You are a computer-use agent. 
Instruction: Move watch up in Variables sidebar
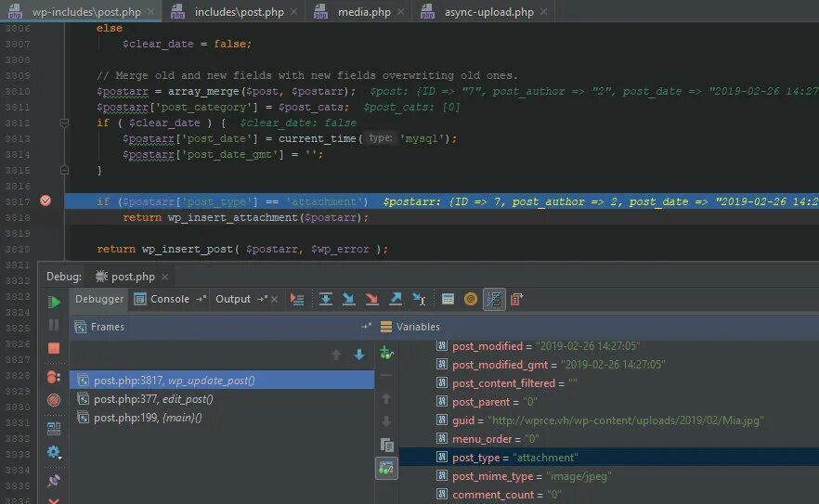coord(386,398)
